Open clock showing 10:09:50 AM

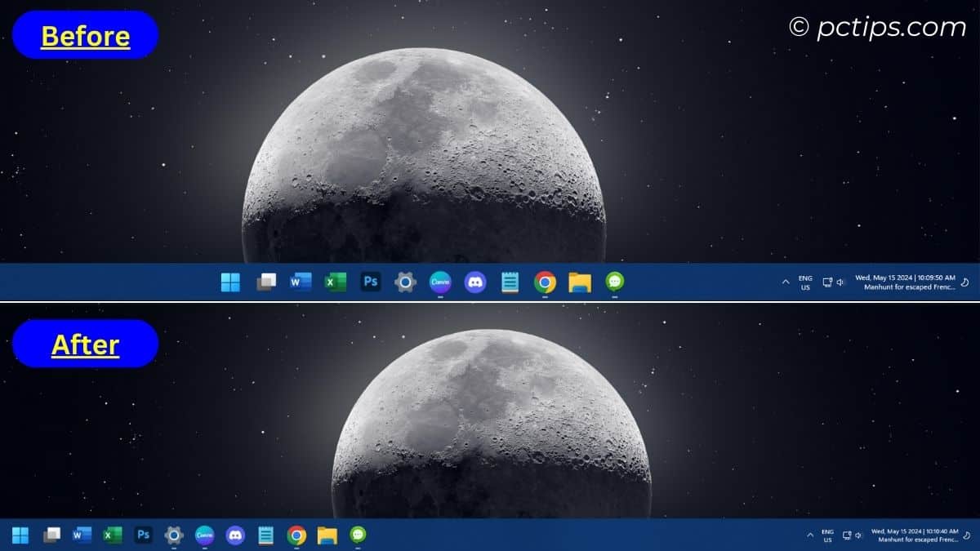(x=905, y=278)
